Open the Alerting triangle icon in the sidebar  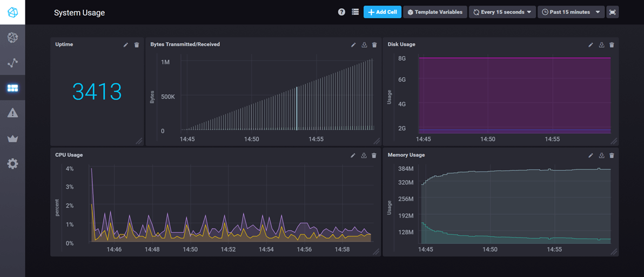coord(12,113)
